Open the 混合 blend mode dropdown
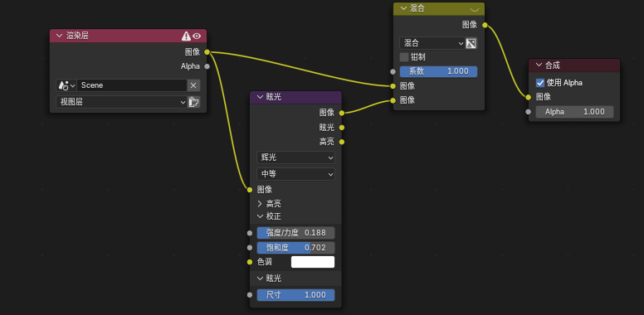This screenshot has width=644, height=315. (432, 43)
